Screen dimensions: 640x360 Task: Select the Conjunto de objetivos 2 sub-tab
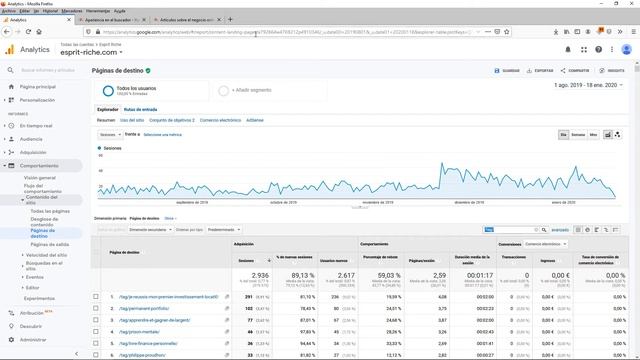click(x=172, y=120)
